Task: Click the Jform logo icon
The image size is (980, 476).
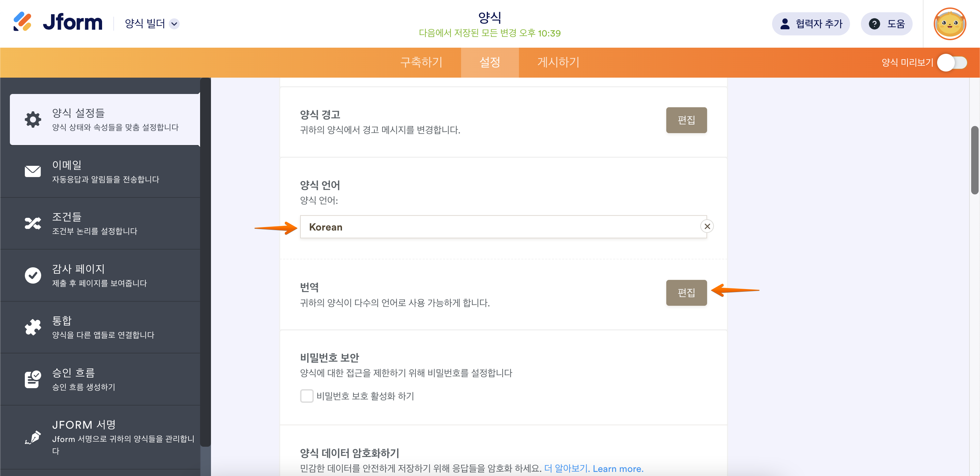Action: point(22,22)
